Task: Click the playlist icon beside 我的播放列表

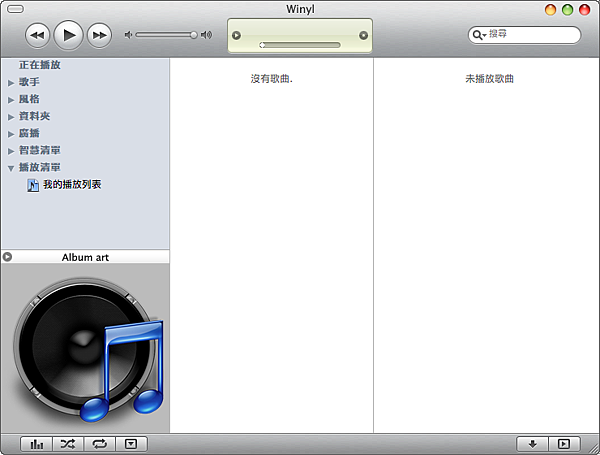Action: coord(33,185)
